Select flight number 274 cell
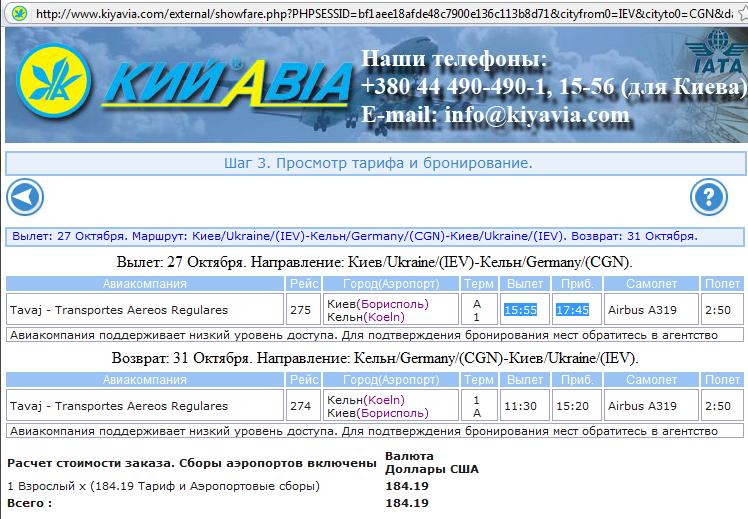 (x=301, y=406)
